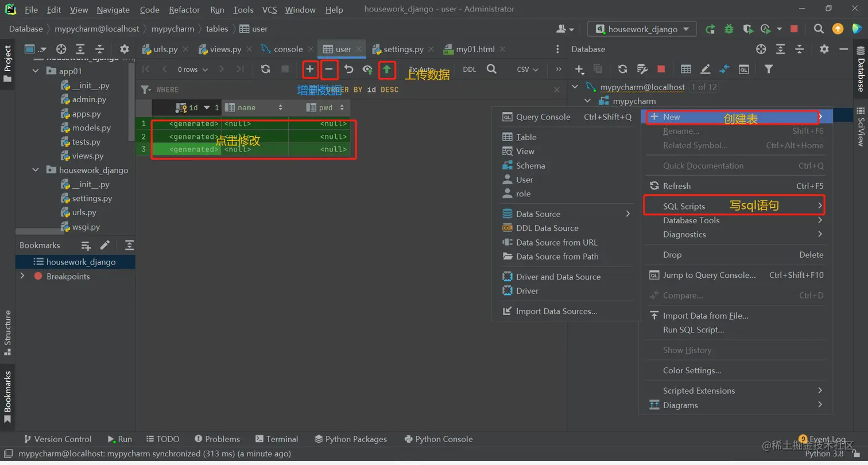Screen dimensions: 868x465
Task: Open the Database panel filter funnel
Action: (x=768, y=69)
